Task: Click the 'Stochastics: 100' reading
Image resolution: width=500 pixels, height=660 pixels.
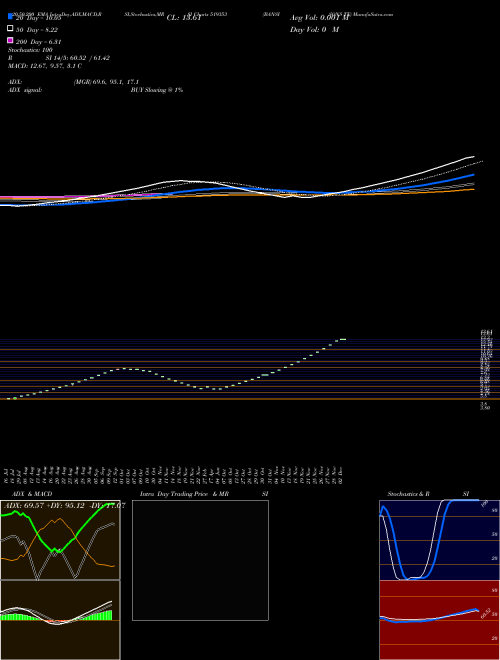Action: point(30,50)
